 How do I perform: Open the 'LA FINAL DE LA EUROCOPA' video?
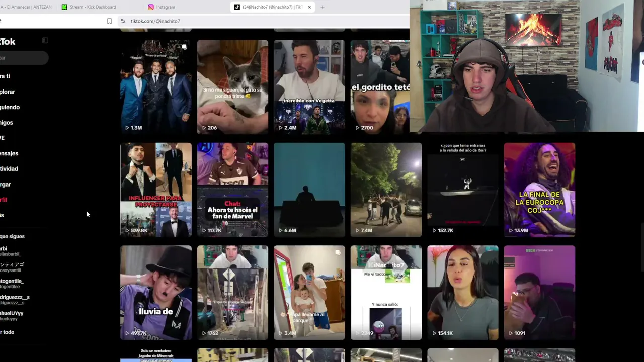click(x=539, y=190)
